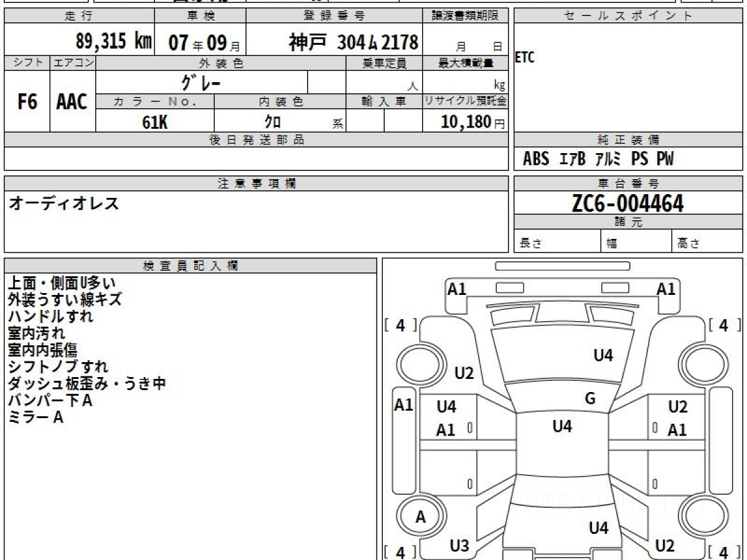Select the U3 damage mark on the diagram

pos(459,546)
